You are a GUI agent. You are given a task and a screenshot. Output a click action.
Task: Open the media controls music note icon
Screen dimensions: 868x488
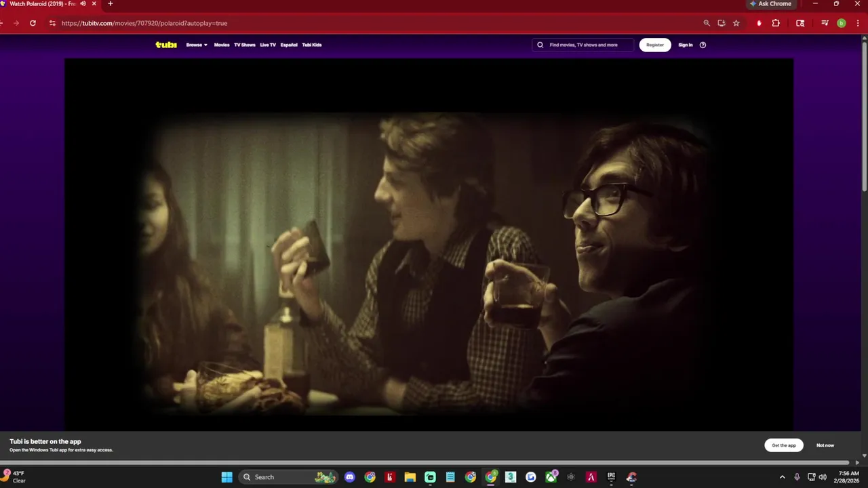[x=825, y=23]
